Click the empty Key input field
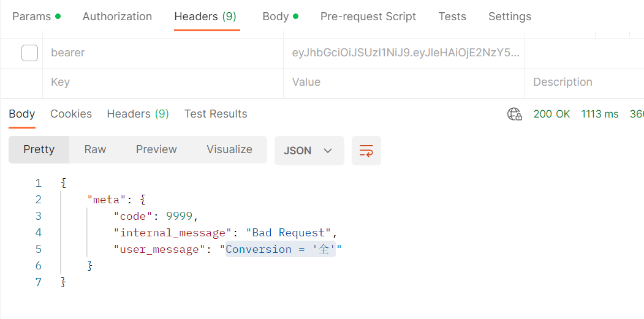This screenshot has height=319, width=644. [x=162, y=82]
